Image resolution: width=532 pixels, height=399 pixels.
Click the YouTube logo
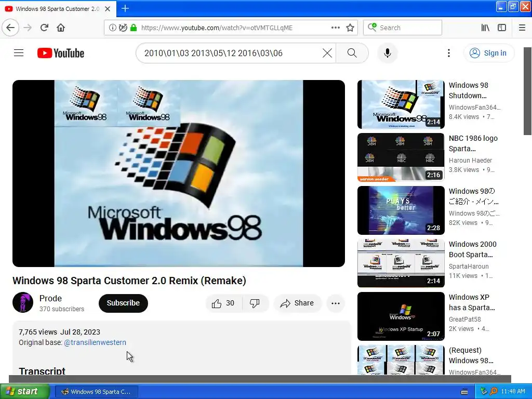[x=61, y=53]
